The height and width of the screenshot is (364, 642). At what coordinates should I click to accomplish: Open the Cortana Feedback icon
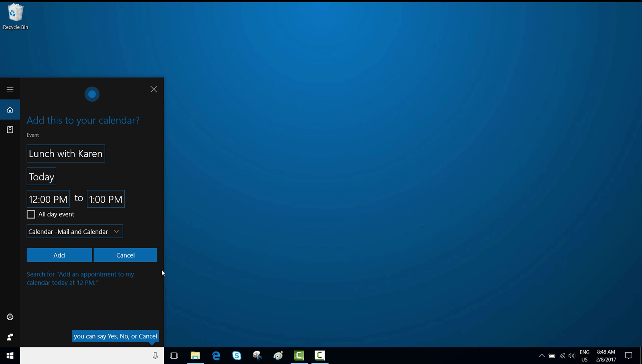(10, 337)
